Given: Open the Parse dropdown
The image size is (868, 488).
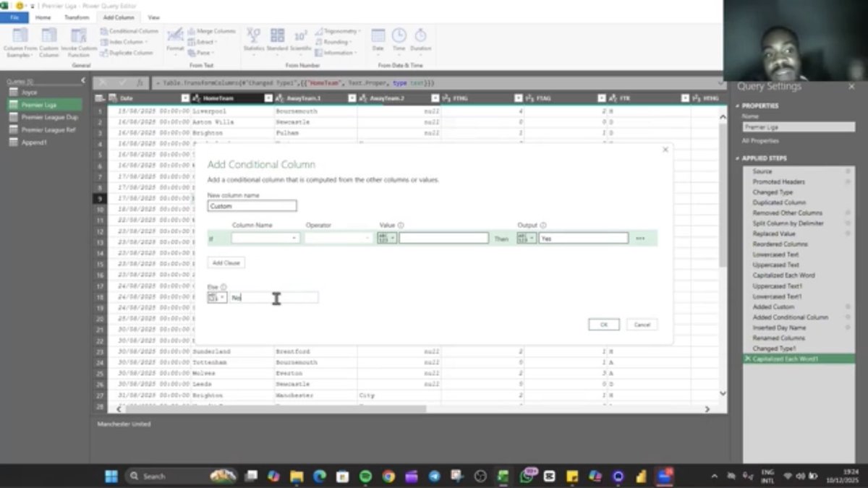Looking at the screenshot, I should [202, 53].
